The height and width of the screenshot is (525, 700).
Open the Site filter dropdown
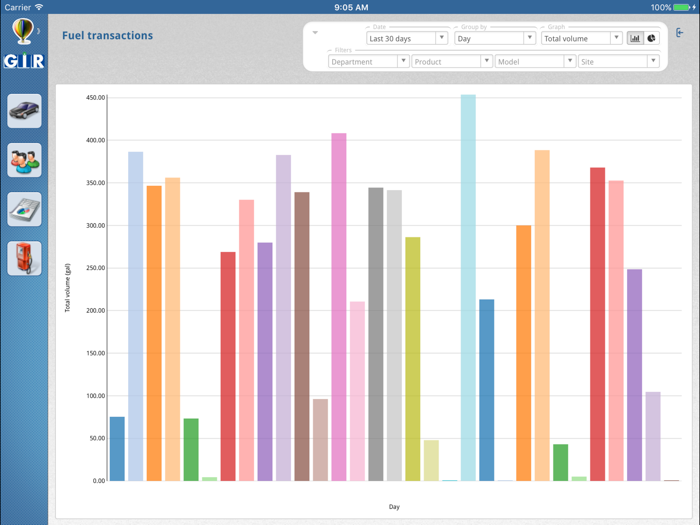pyautogui.click(x=618, y=62)
